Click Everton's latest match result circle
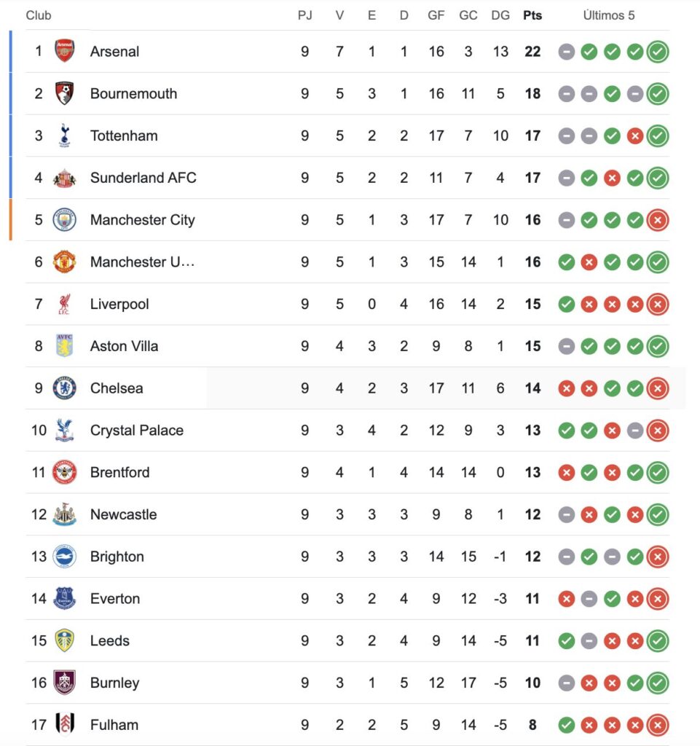Image resolution: width=700 pixels, height=746 pixels. click(658, 599)
